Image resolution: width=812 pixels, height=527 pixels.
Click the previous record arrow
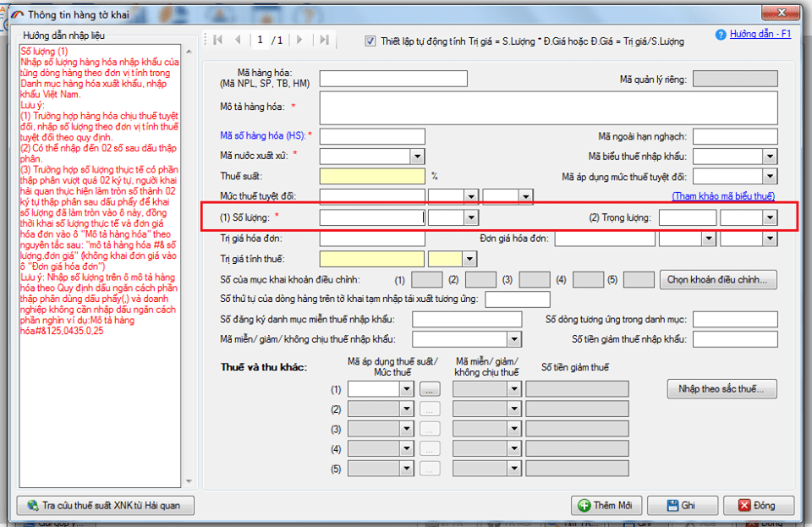(x=238, y=40)
